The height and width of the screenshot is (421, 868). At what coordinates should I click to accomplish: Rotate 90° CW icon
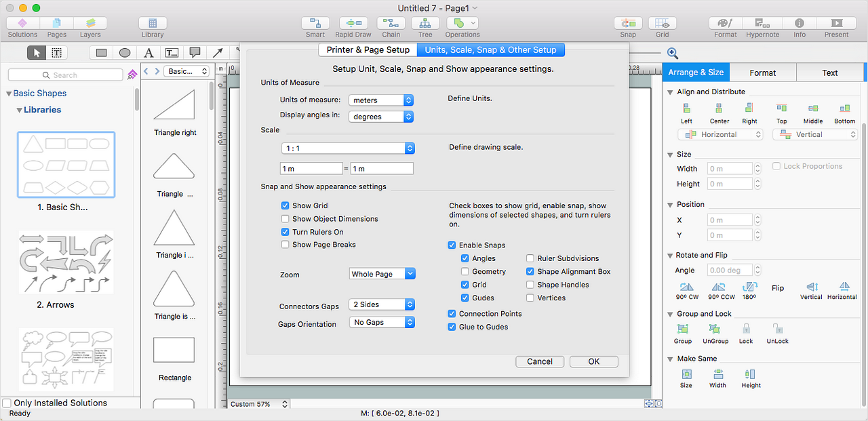tap(687, 287)
